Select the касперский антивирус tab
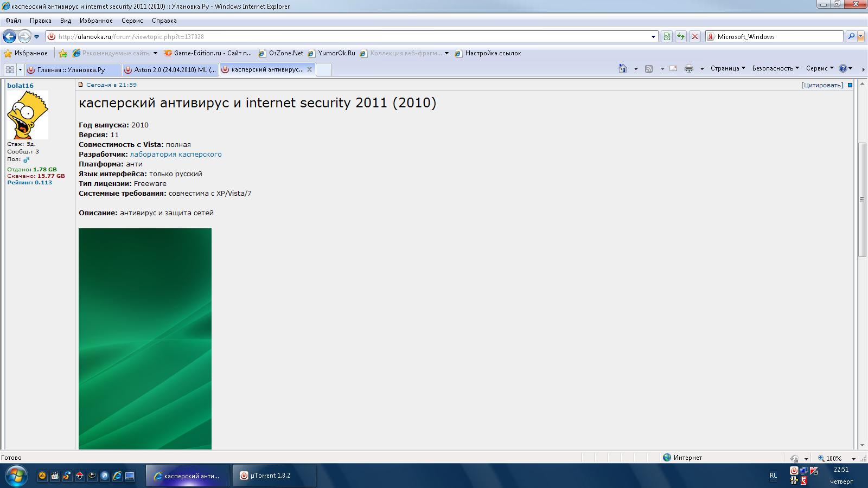Image resolution: width=868 pixels, height=488 pixels. click(263, 69)
